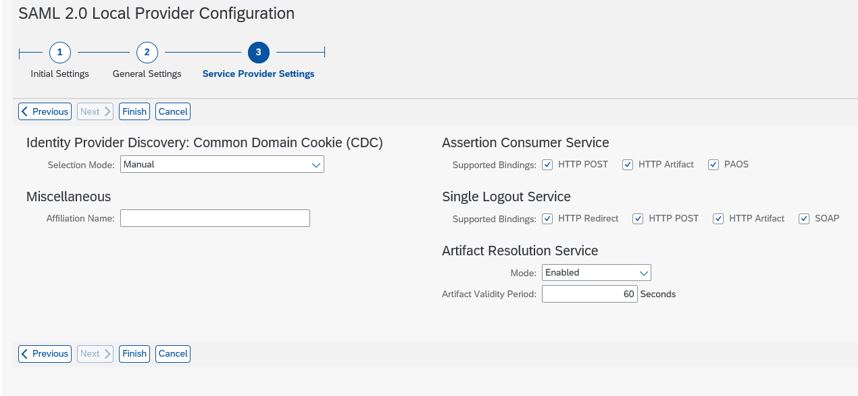
Task: Focus the Affiliation Name text field
Action: [215, 218]
